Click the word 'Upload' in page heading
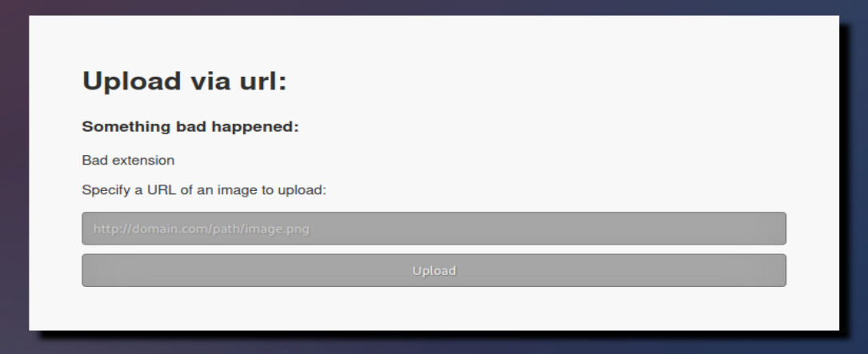 pos(132,81)
